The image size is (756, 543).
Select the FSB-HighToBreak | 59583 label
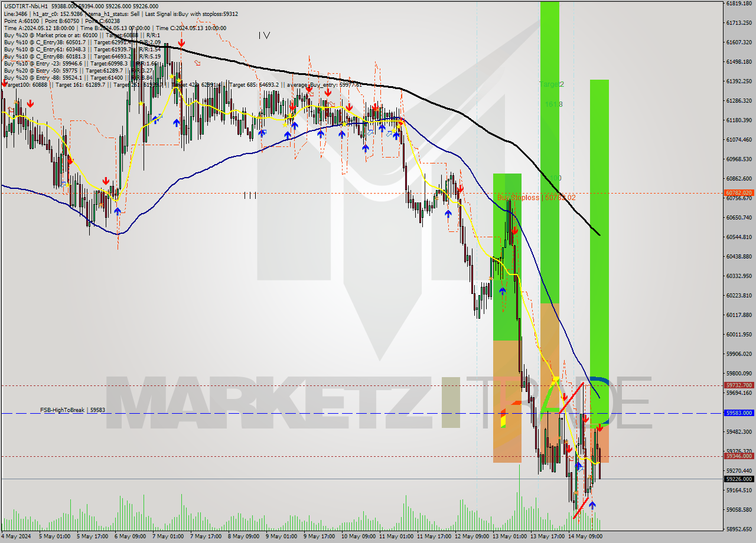[73, 410]
